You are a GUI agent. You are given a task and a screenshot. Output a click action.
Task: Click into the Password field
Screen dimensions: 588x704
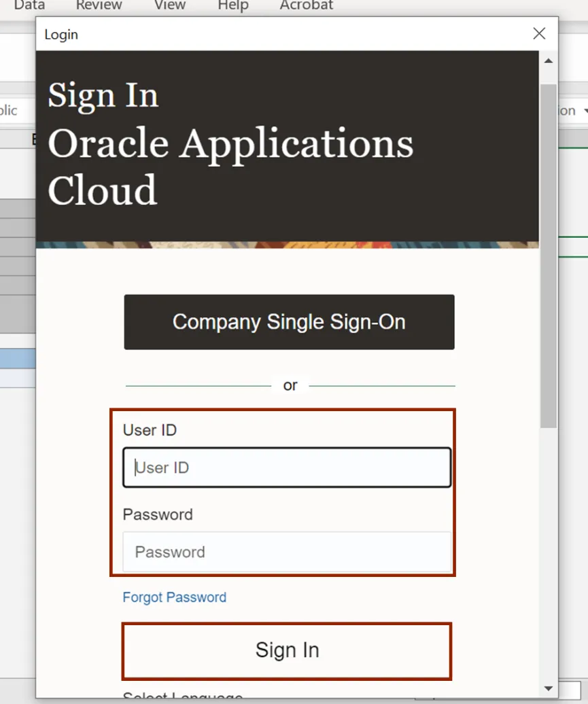tap(287, 552)
